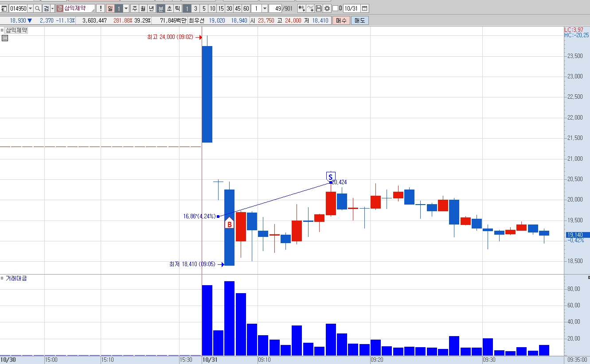
Task: Focus the stock code field 014950
Action: point(18,8)
